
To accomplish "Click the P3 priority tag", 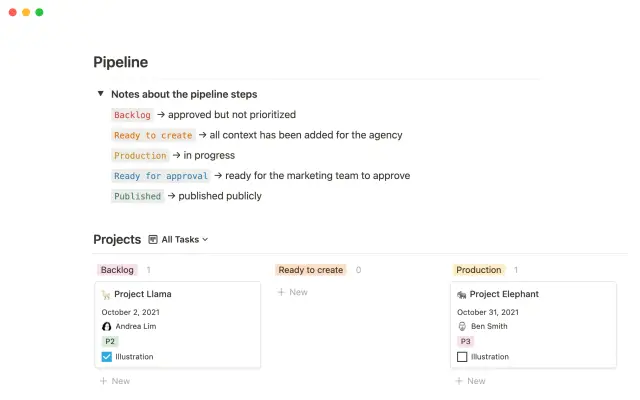I will pyautogui.click(x=465, y=342).
